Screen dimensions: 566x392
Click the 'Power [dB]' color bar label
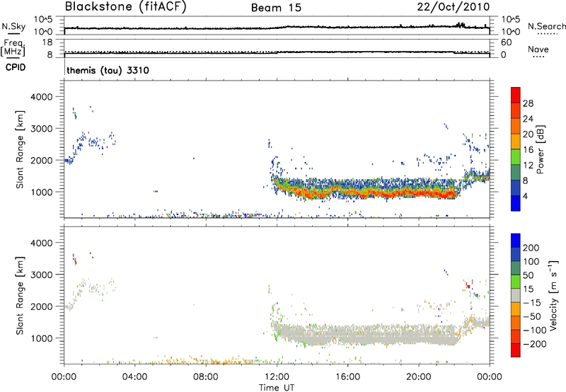point(540,149)
